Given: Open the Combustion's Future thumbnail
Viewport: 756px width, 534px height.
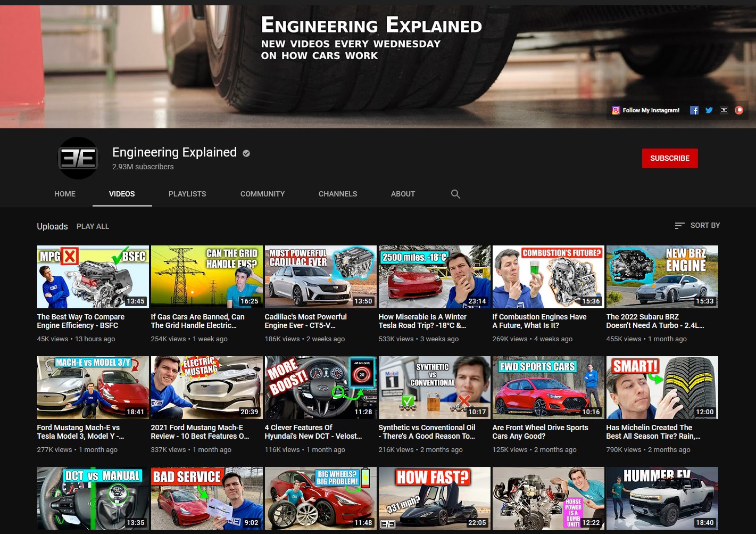Looking at the screenshot, I should (549, 277).
